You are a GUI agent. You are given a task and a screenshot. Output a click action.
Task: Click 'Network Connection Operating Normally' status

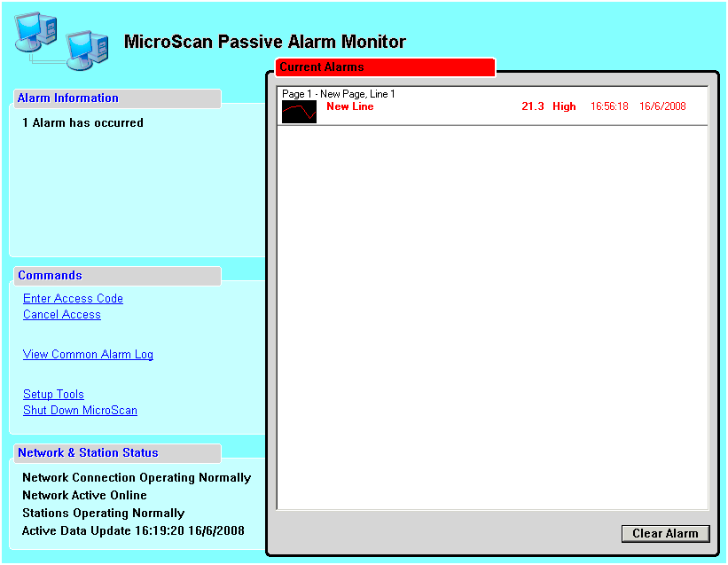137,478
